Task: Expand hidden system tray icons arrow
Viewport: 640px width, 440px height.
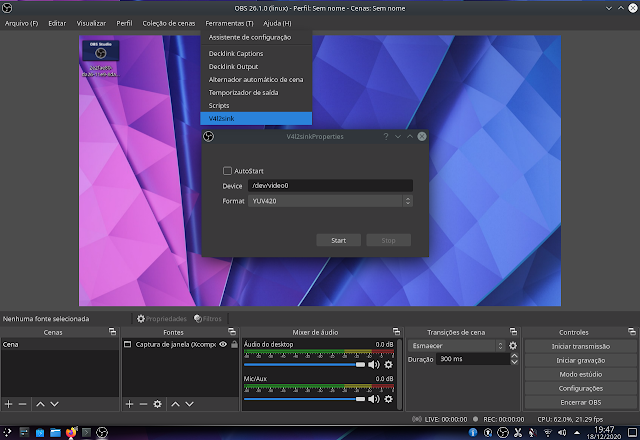Action: 577,432
